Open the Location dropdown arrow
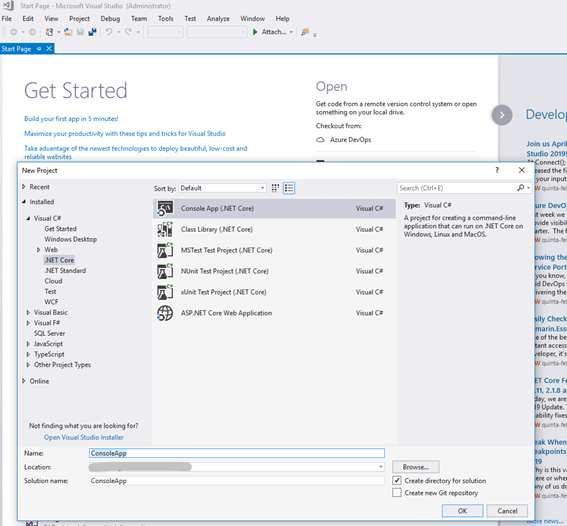The width and height of the screenshot is (567, 526). point(380,467)
